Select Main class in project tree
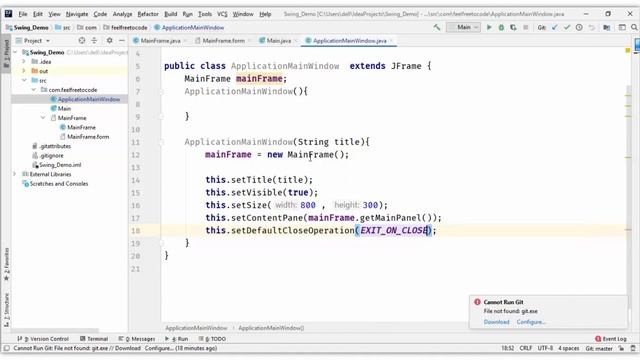 [x=64, y=108]
